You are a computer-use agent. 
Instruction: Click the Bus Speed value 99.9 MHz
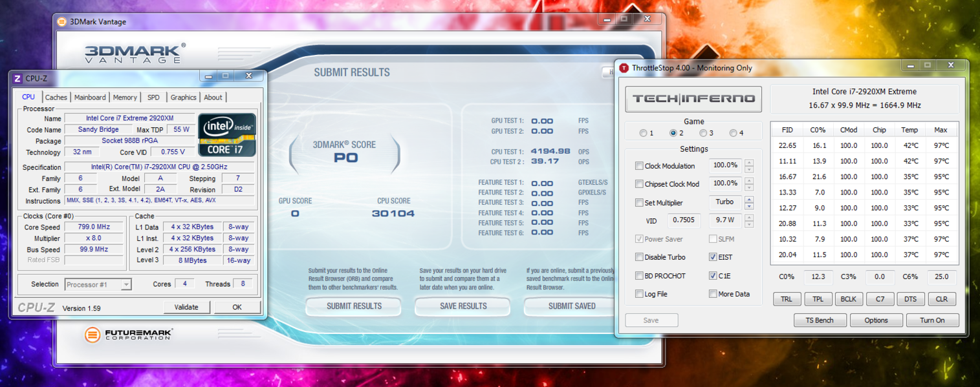tap(94, 249)
